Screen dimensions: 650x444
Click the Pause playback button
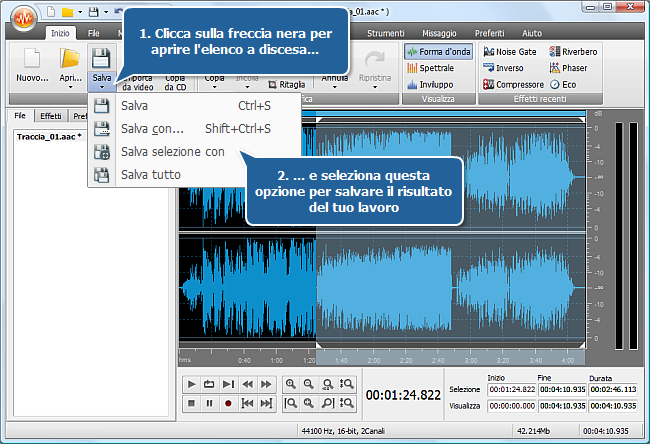pyautogui.click(x=209, y=403)
